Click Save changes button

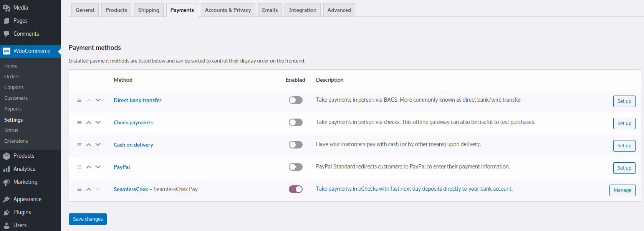pos(88,219)
